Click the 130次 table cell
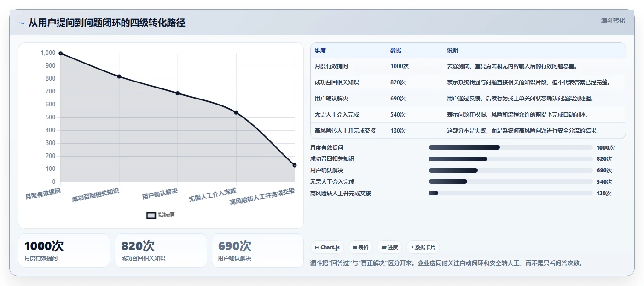 (x=398, y=131)
